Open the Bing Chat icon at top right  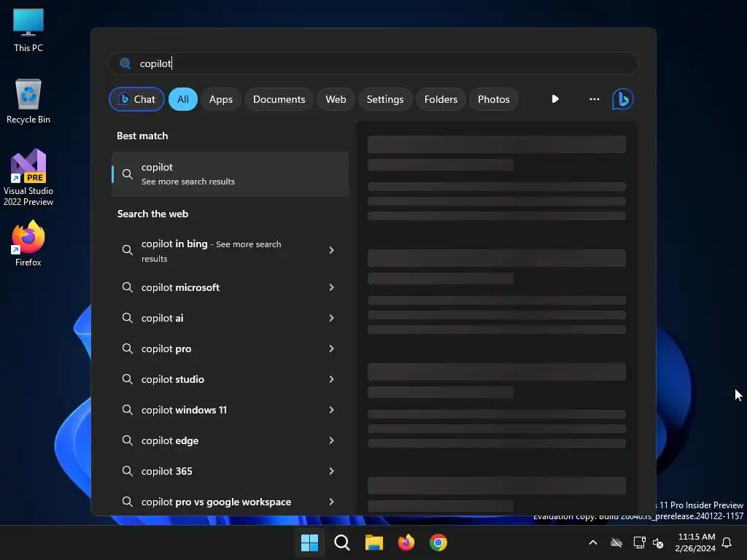(622, 99)
